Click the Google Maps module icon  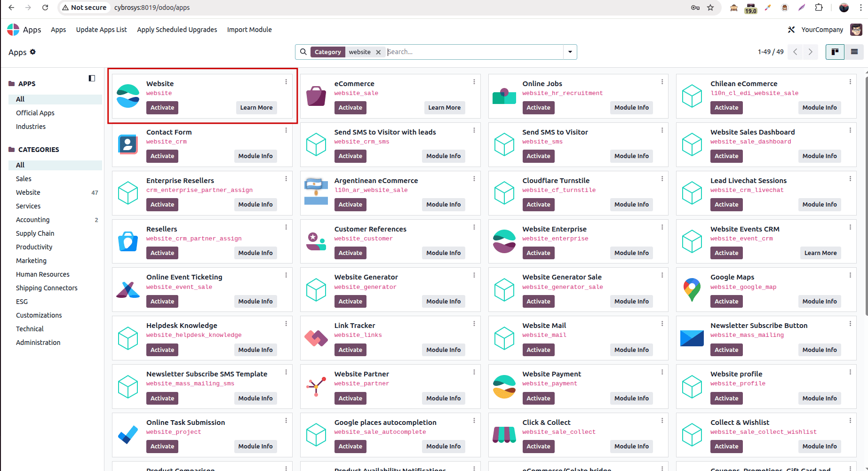coord(692,289)
